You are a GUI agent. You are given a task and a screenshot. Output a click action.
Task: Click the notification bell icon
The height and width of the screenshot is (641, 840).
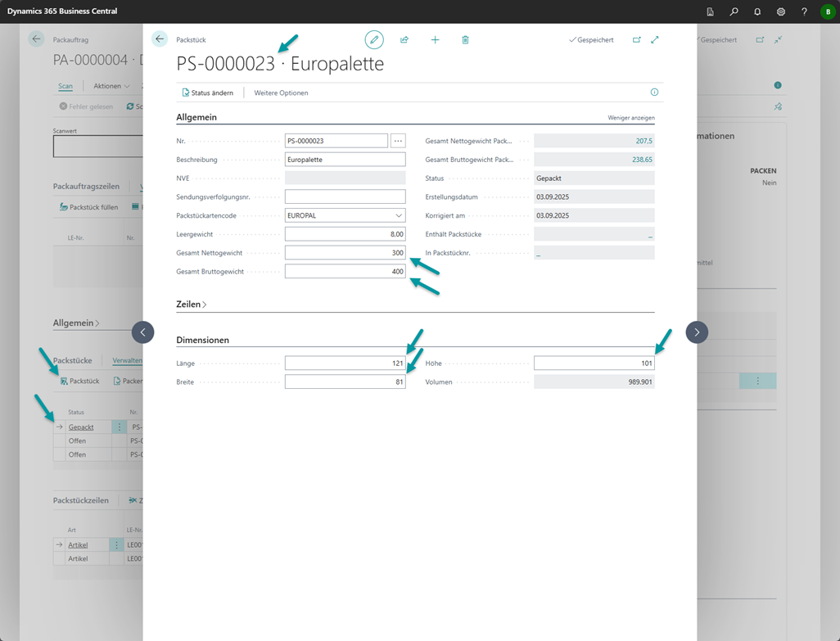[757, 11]
